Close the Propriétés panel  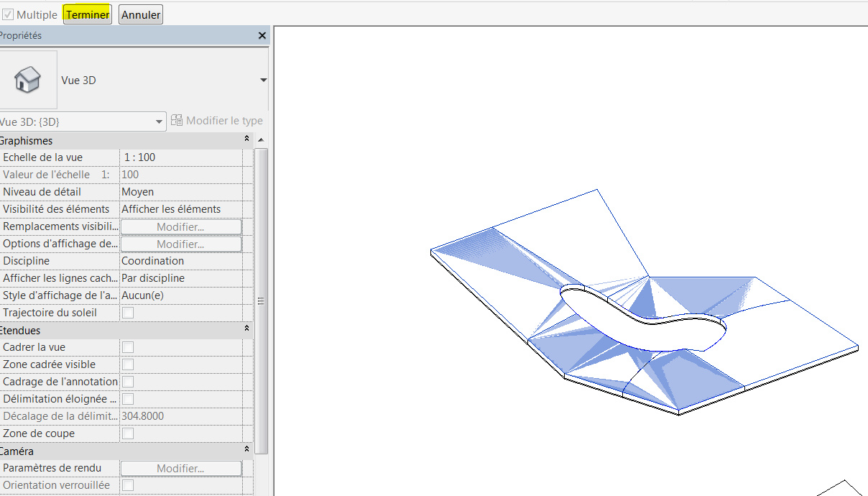tap(262, 35)
